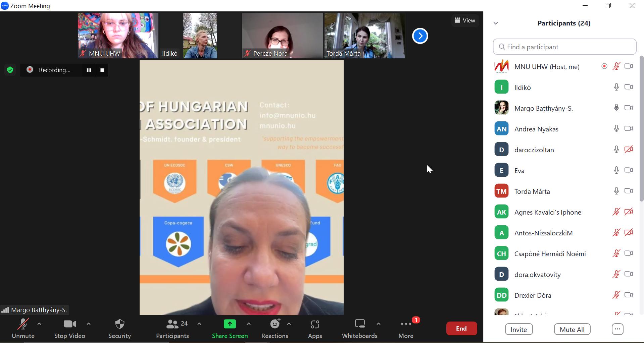Click Drexler Dóra camera icon

tap(629, 295)
